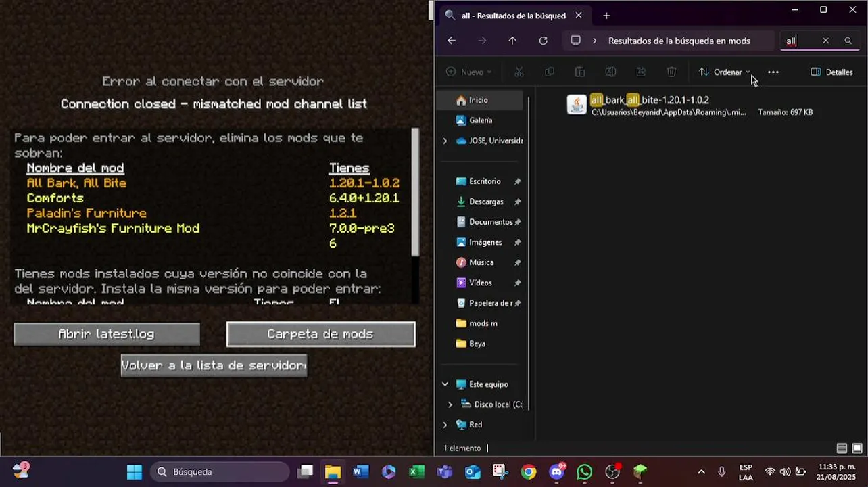The width and height of the screenshot is (868, 487).
Task: Expand the Disco local (C:) node
Action: [x=450, y=404]
